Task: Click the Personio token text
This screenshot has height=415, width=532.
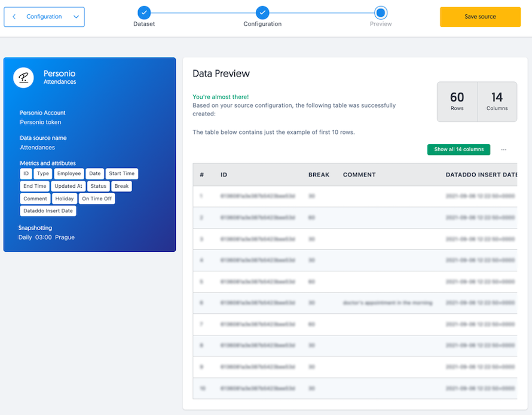Action: tap(41, 122)
